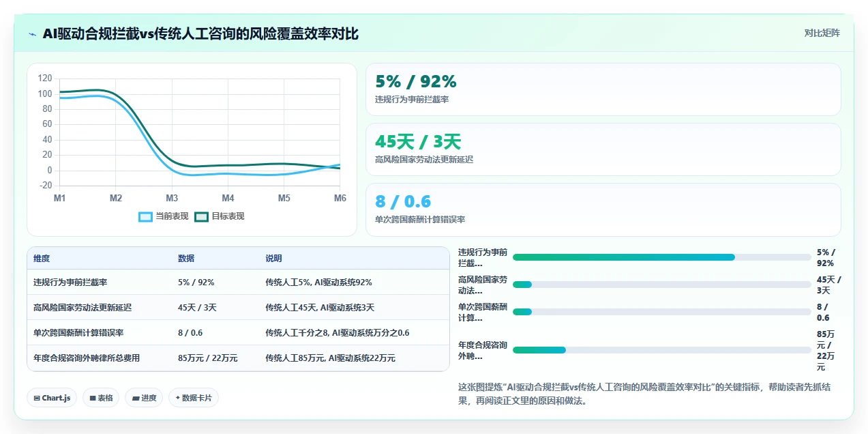This screenshot has width=868, height=434.
Task: Click the 维度 table column header
Action: (42, 259)
